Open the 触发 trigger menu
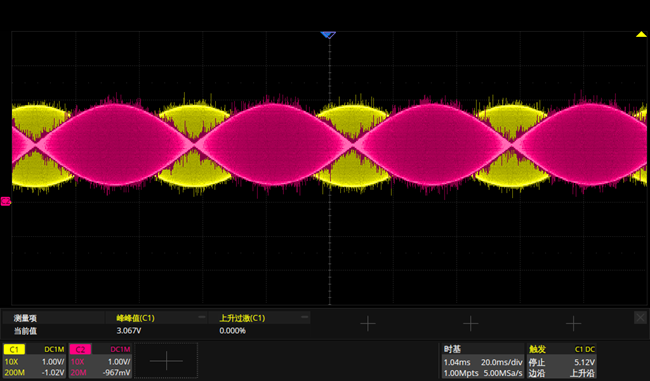This screenshot has height=381, width=650. 537,349
